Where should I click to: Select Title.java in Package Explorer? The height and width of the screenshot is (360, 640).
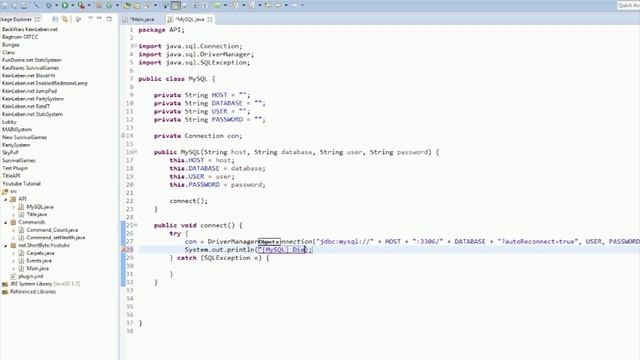click(37, 214)
